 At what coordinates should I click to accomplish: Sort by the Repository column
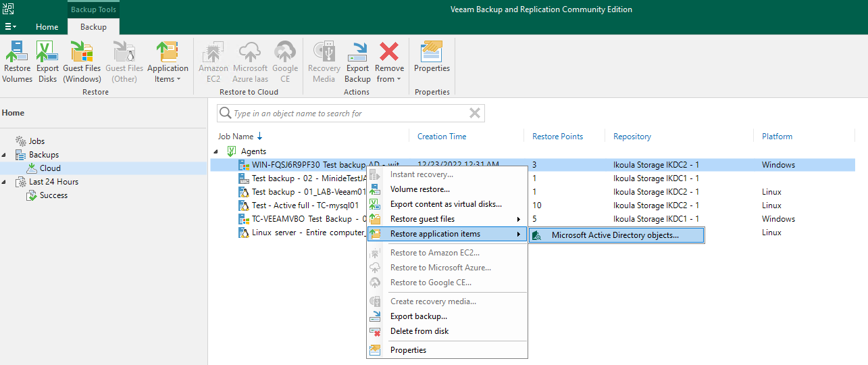632,137
